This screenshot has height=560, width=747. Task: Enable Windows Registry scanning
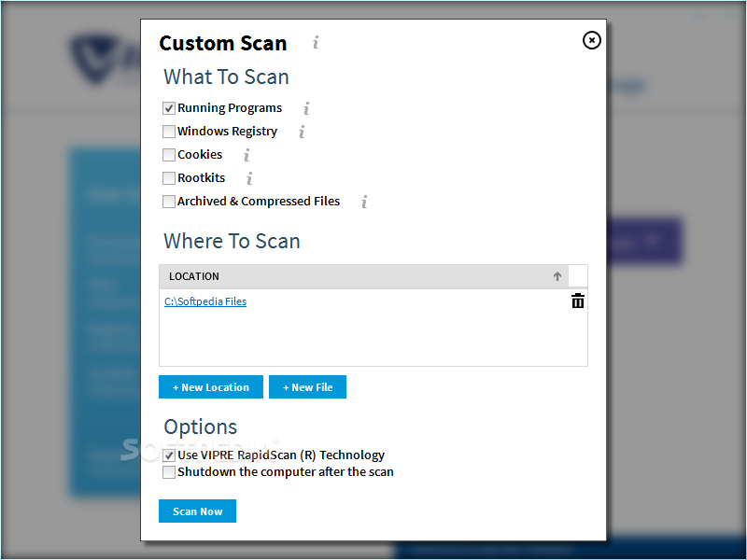pos(169,132)
